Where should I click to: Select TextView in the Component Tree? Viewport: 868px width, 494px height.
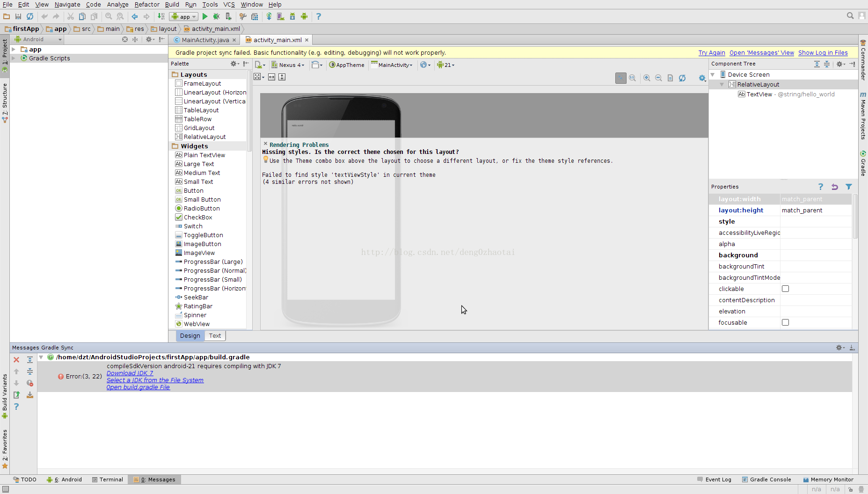point(786,94)
